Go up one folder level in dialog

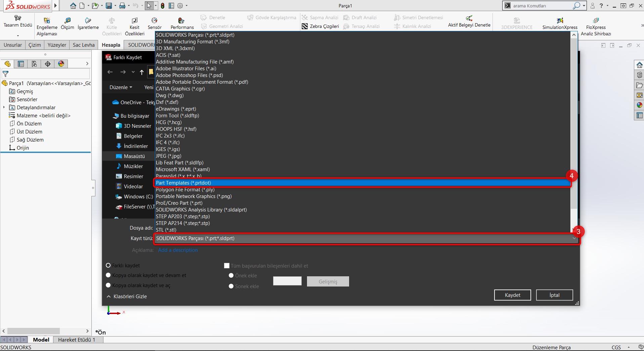coord(142,72)
